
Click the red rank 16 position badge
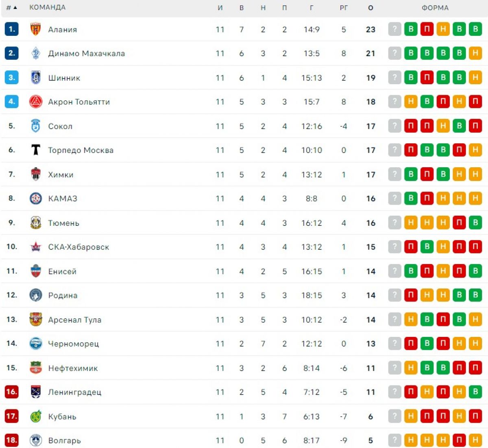point(11,392)
